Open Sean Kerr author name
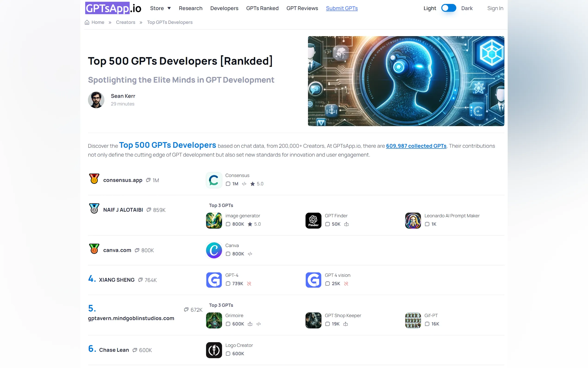 point(123,96)
